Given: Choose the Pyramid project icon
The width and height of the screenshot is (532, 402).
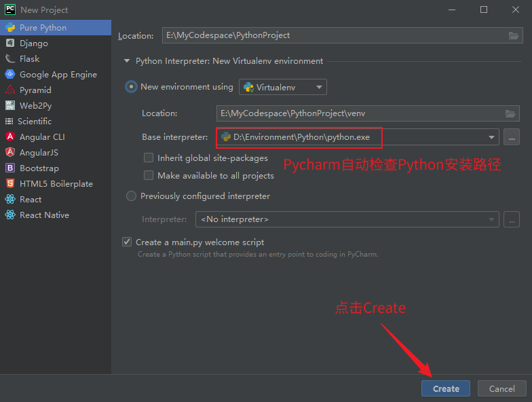Looking at the screenshot, I should (x=10, y=90).
